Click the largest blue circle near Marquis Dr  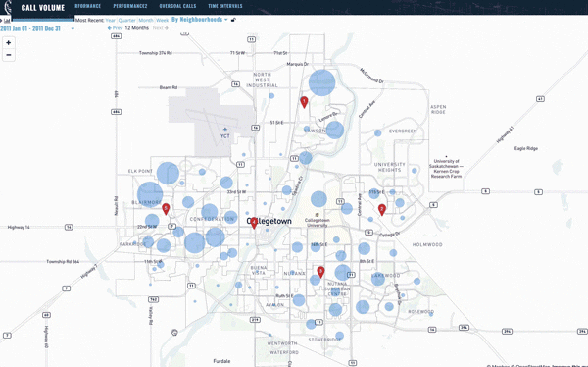pyautogui.click(x=321, y=82)
